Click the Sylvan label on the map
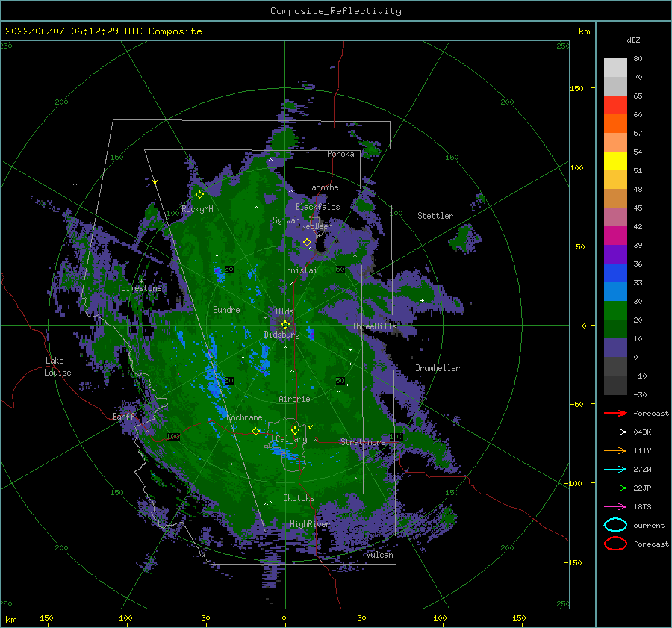This screenshot has height=628, width=672. [286, 220]
